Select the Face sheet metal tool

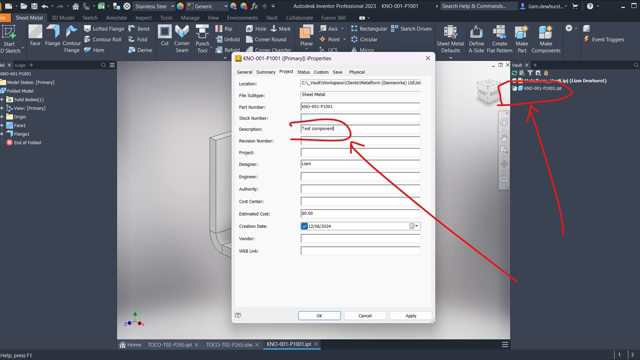[x=35, y=35]
